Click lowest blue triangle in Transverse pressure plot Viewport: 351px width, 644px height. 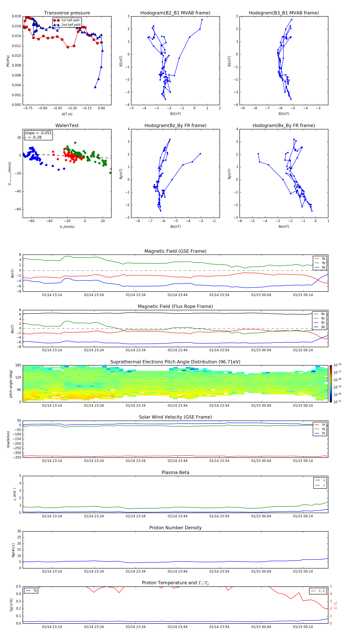(x=95, y=87)
